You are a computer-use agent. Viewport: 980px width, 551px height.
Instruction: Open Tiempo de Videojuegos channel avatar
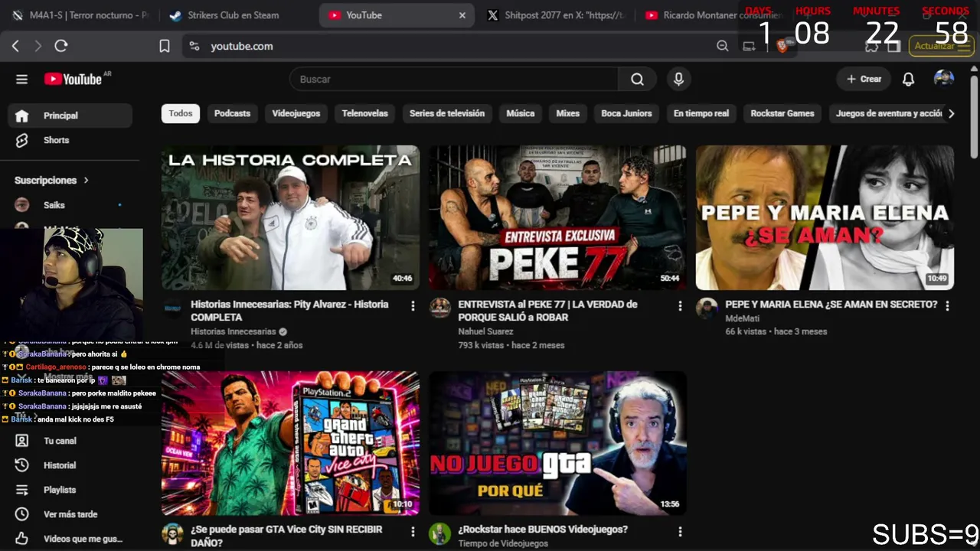coord(439,533)
